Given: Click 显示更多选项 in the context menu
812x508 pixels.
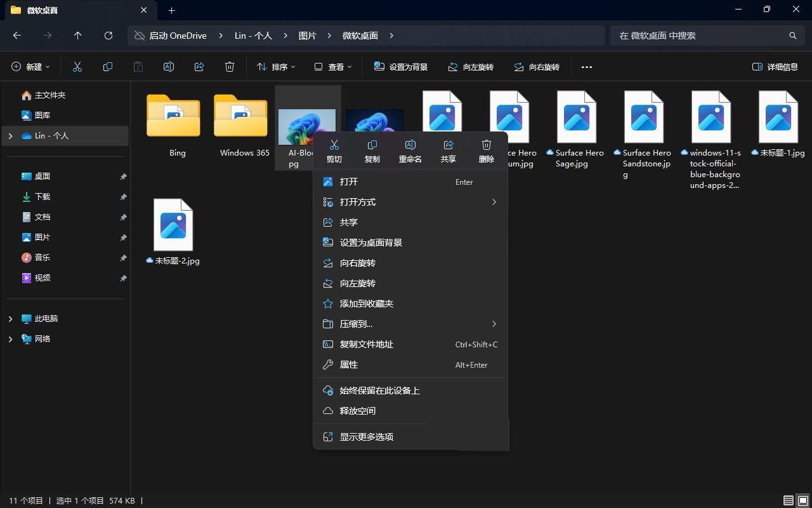Looking at the screenshot, I should [366, 436].
